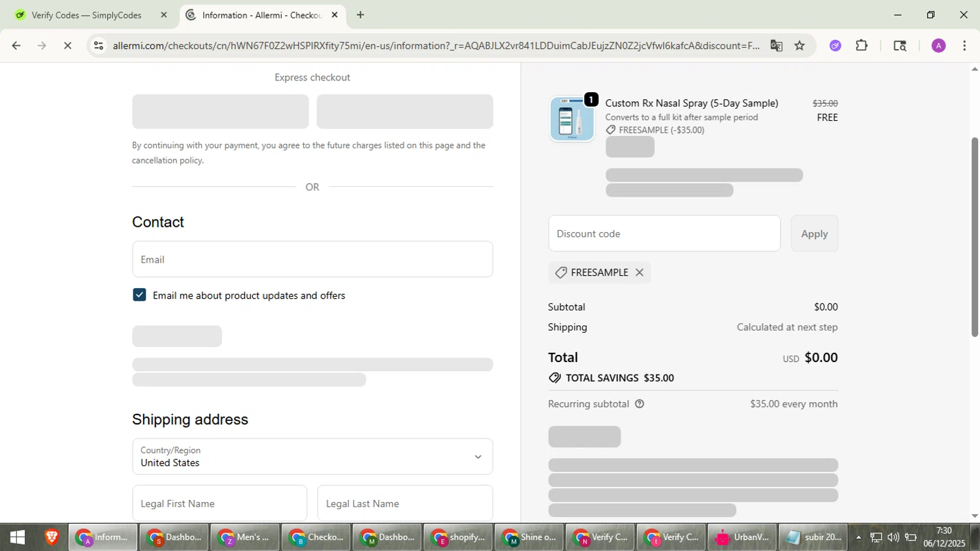Open the tab search sidebar icon
This screenshot has height=551, width=980.
click(900, 46)
